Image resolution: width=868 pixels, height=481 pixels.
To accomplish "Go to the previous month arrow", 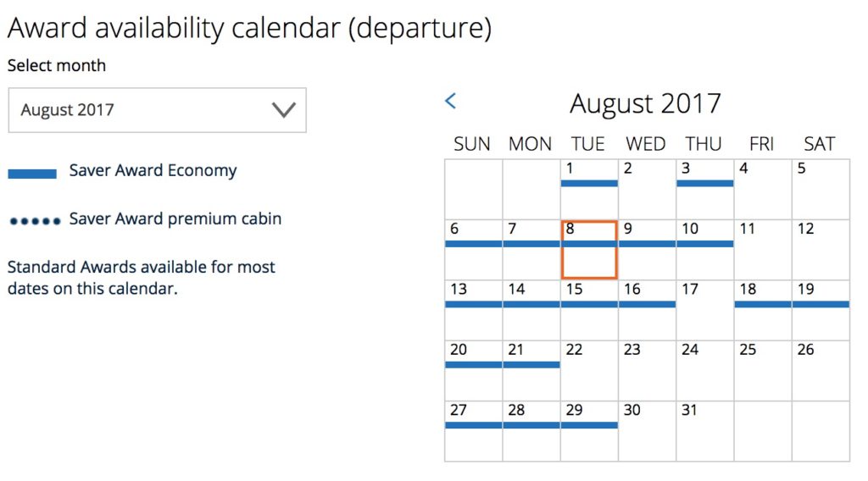I will coord(451,101).
